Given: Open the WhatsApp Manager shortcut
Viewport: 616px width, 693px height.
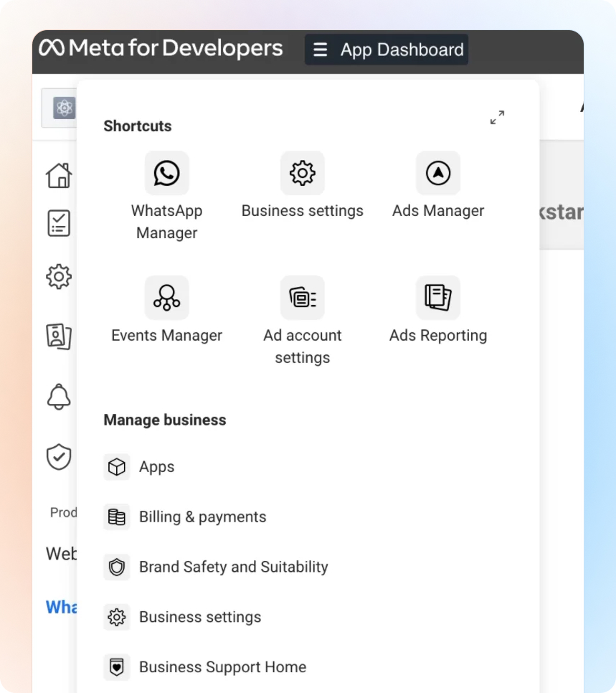Looking at the screenshot, I should coord(166,174).
